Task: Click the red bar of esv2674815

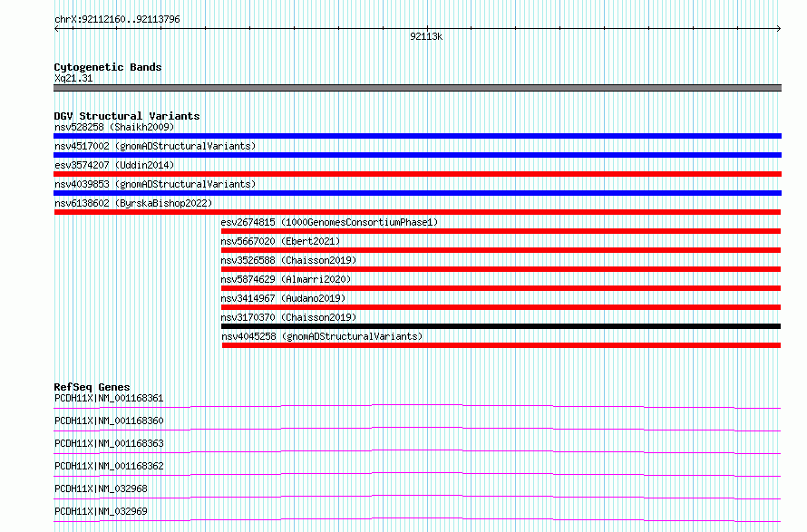Action: coord(501,231)
